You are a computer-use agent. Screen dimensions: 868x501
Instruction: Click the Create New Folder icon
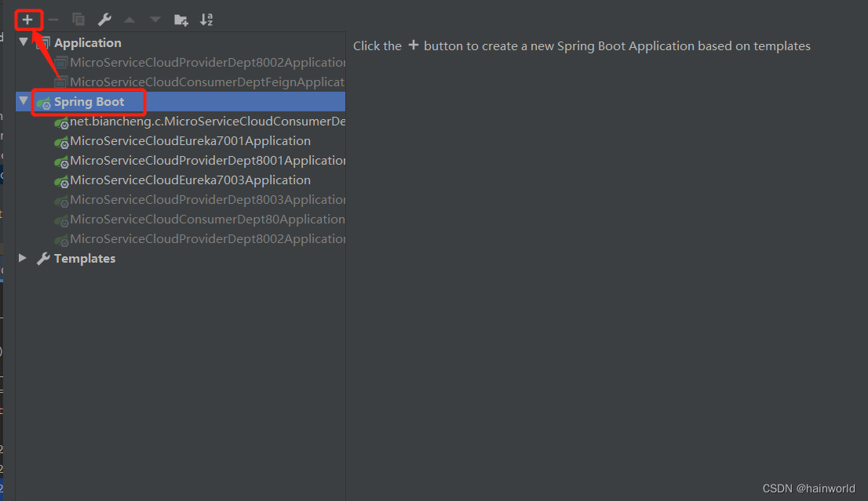click(x=181, y=20)
